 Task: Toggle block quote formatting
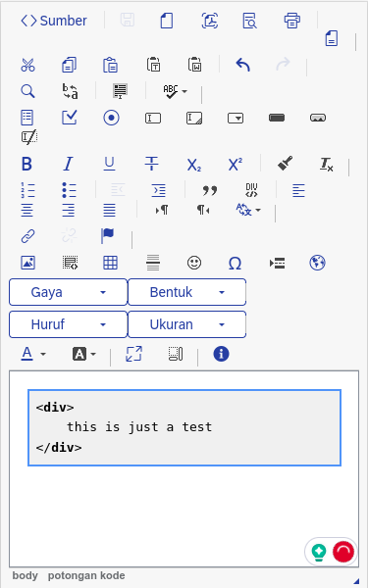210,190
